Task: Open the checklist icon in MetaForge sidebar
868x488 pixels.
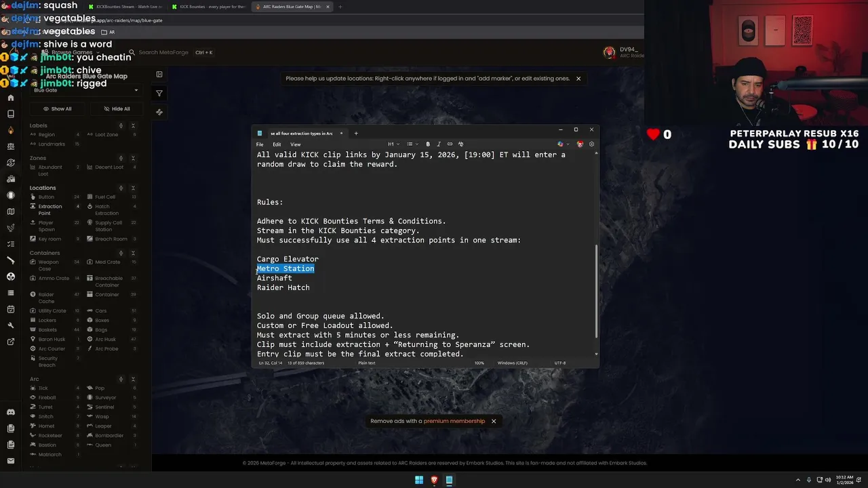Action: coord(10,244)
